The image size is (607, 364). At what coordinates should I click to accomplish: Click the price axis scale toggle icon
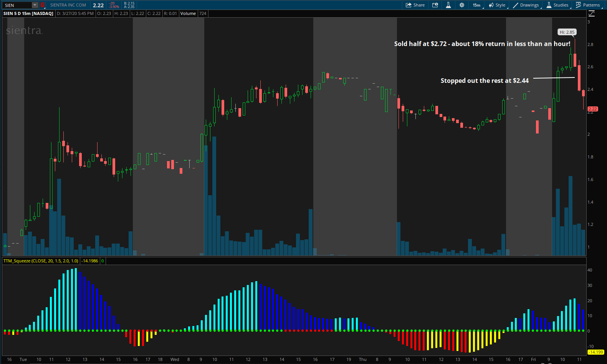click(x=592, y=13)
